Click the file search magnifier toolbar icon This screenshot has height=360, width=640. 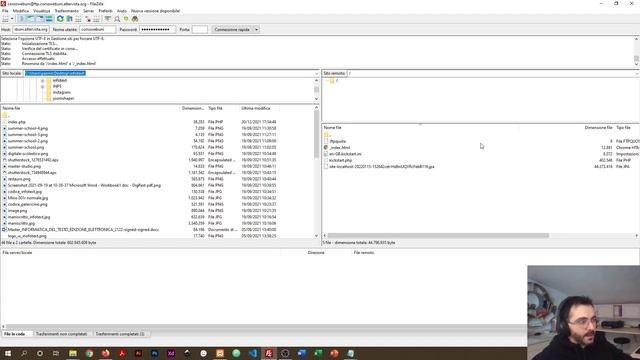point(117,19)
